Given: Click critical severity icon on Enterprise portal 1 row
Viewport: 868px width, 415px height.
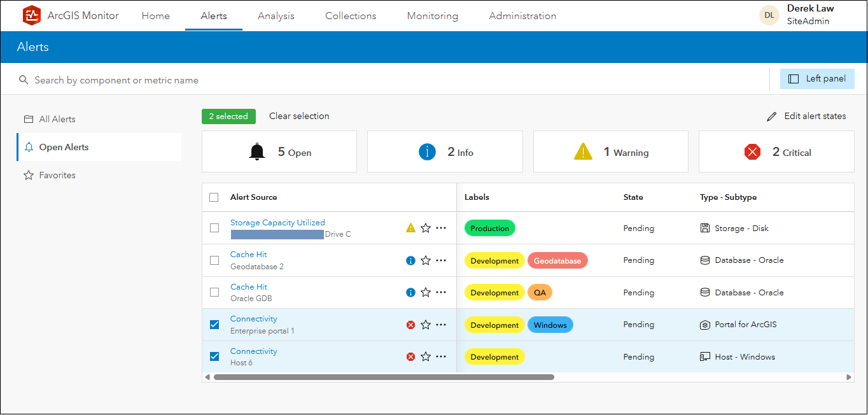Looking at the screenshot, I should tap(410, 325).
